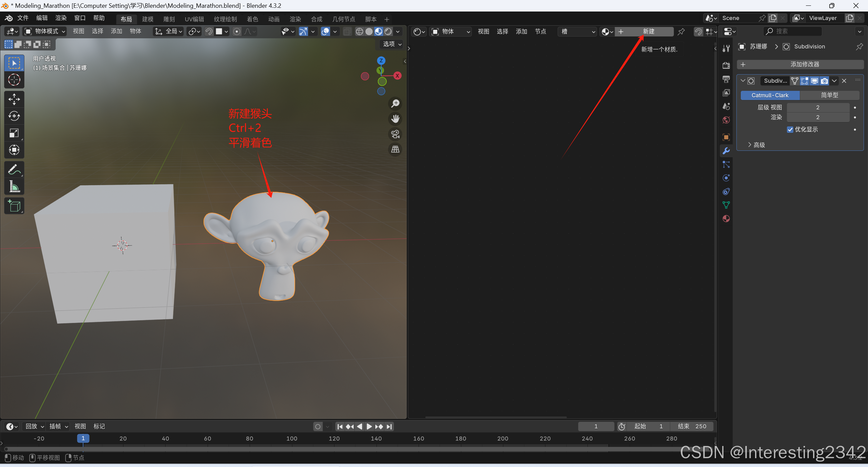This screenshot has height=467, width=868.
Task: Uncheck the 优化显示 checkbox
Action: [x=790, y=129]
